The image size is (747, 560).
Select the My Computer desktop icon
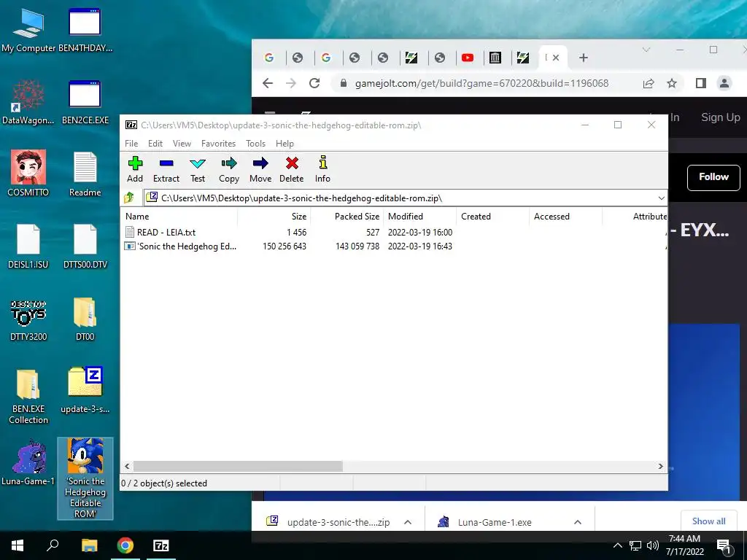click(x=28, y=29)
